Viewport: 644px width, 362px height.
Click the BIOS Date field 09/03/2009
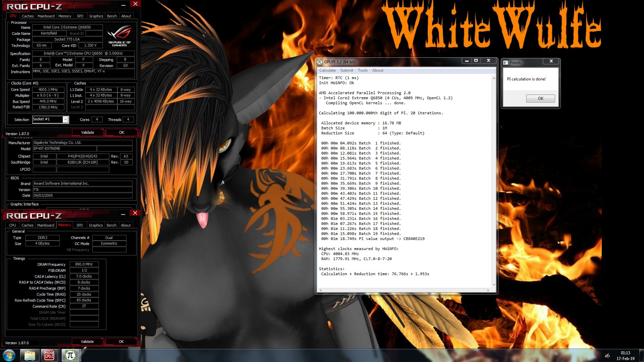(x=83, y=195)
